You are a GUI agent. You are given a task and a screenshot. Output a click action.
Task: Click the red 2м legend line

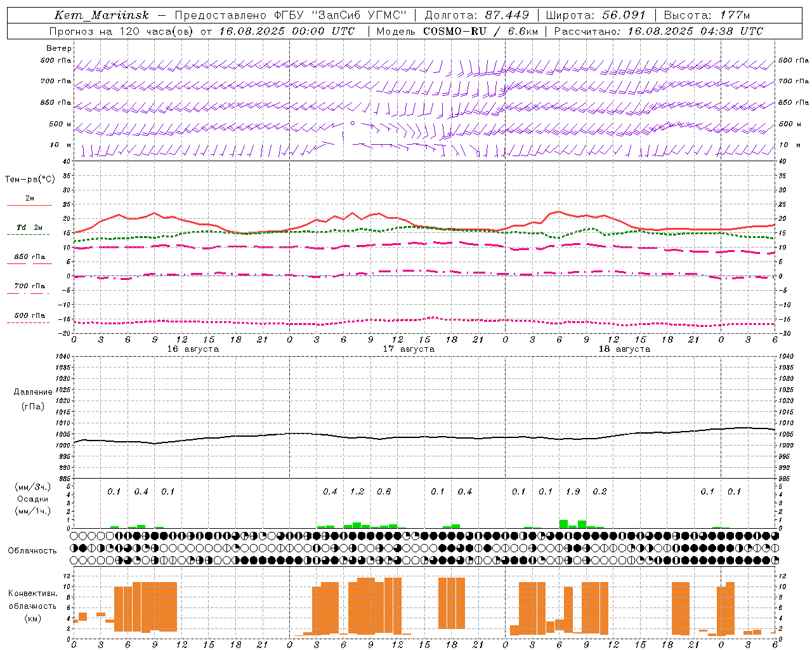coord(29,205)
